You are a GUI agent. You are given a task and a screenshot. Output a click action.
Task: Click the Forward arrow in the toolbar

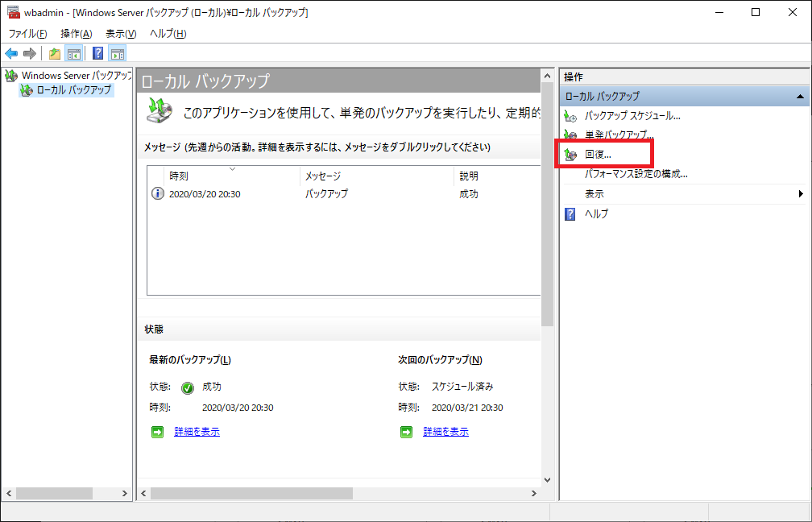click(x=30, y=54)
